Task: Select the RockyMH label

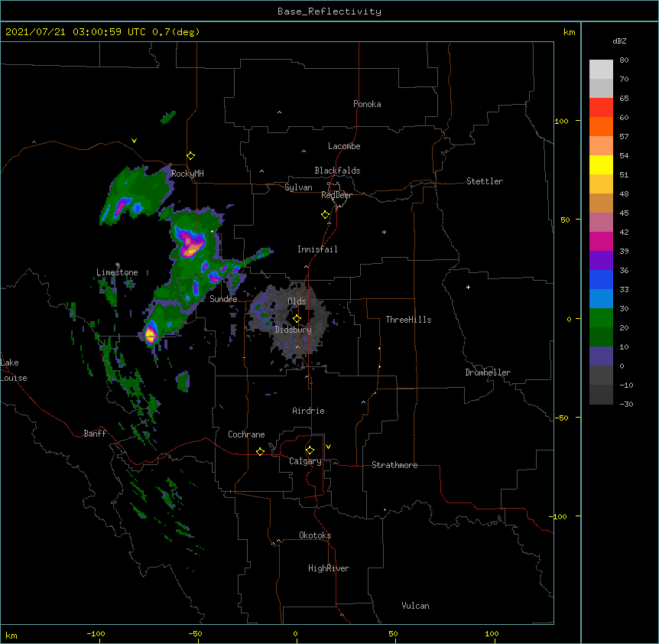Action: click(187, 174)
